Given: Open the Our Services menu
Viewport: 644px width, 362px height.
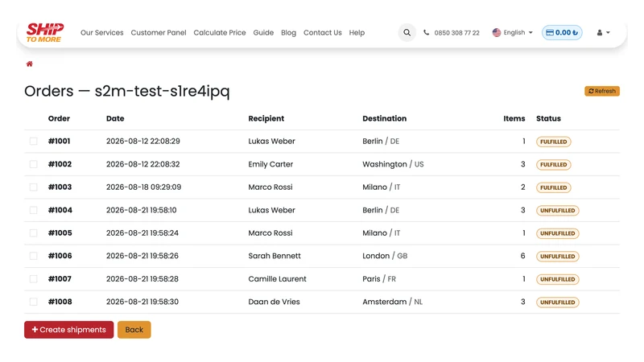Looking at the screenshot, I should click(x=102, y=32).
